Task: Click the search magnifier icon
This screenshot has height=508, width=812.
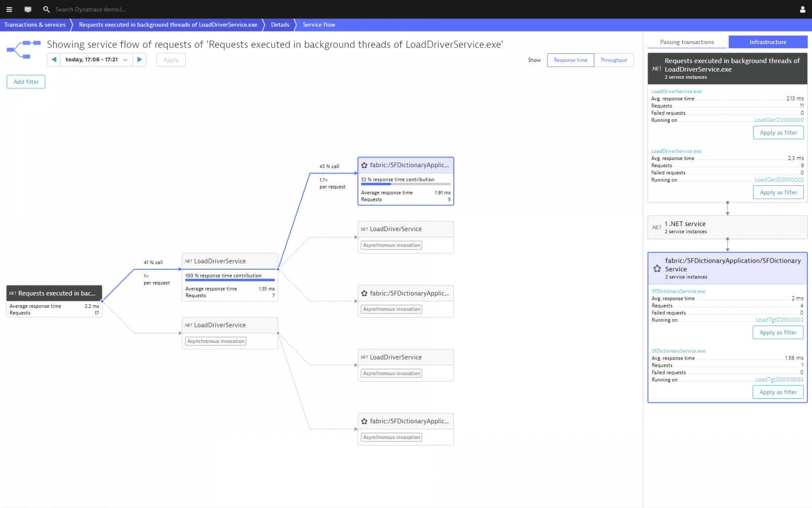Action: (46, 9)
